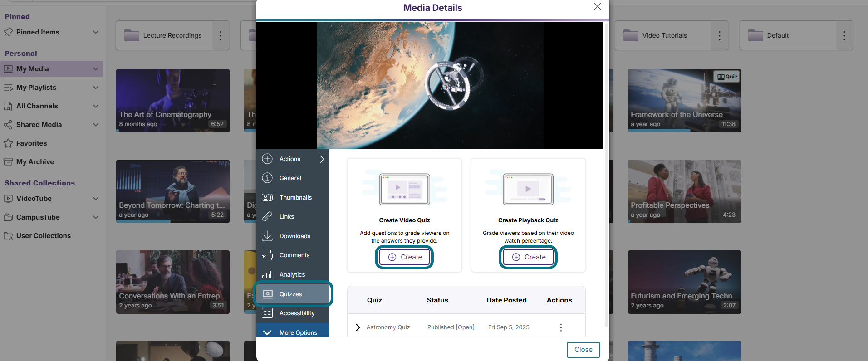This screenshot has height=361, width=868.
Task: Click the Quizzes icon in sidebar
Action: pos(268,294)
